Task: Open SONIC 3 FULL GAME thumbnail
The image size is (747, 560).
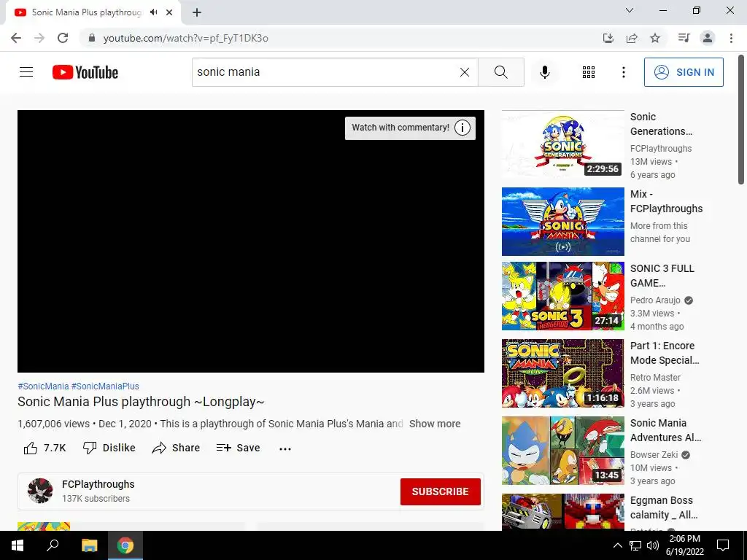Action: click(562, 296)
